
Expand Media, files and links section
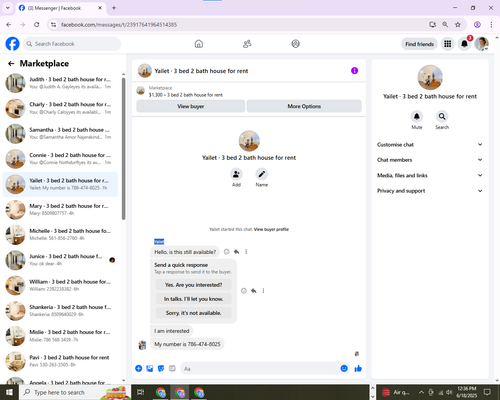click(x=430, y=175)
